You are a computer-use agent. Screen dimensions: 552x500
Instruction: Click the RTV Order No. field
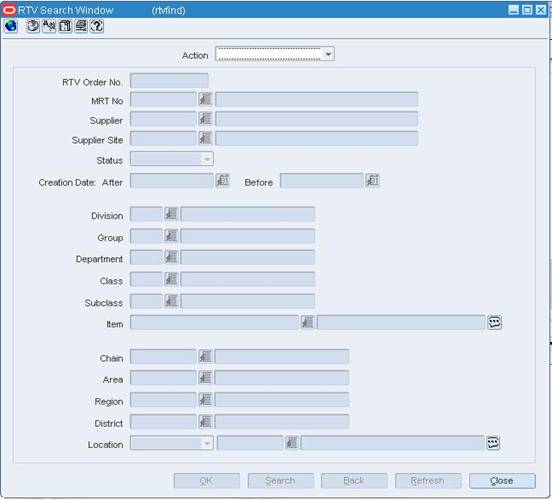click(169, 81)
